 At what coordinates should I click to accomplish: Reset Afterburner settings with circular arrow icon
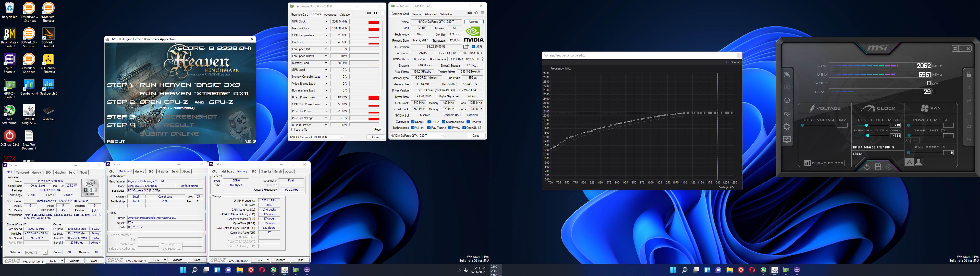pyautogui.click(x=867, y=167)
